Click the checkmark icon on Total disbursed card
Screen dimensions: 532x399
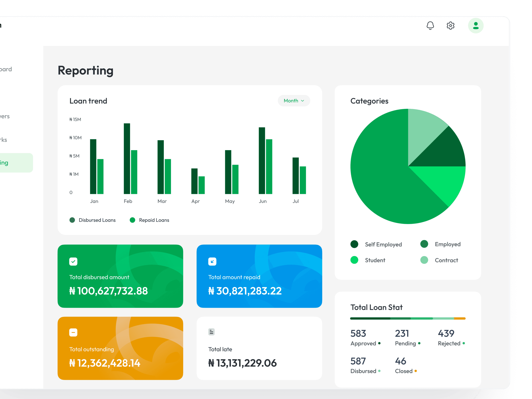point(73,261)
